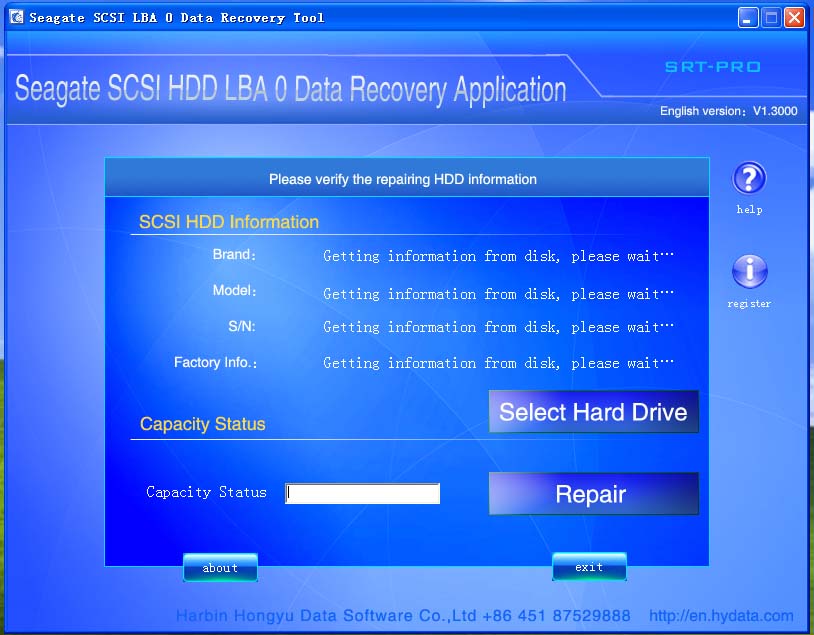The height and width of the screenshot is (635, 814).
Task: Minimize the recovery tool window
Action: 748,18
